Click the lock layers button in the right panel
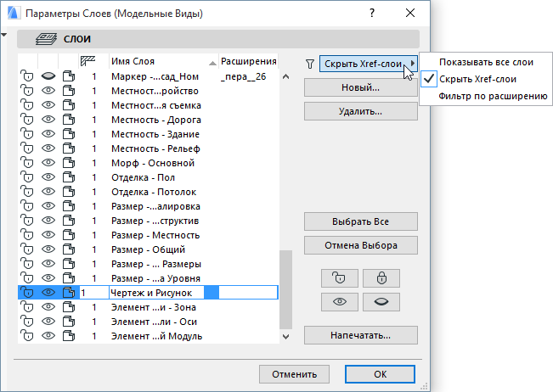This screenshot has height=392, width=553. coord(381,277)
